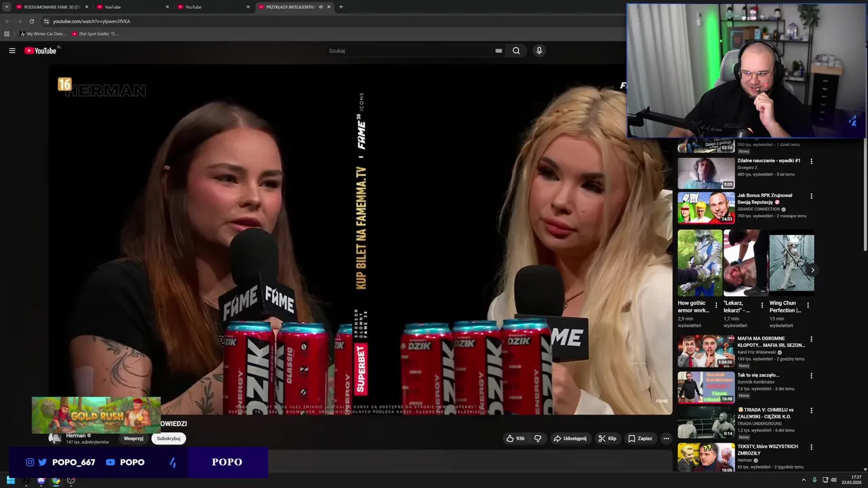Image resolution: width=868 pixels, height=488 pixels.
Task: Focus the address bar URL
Action: (92, 21)
